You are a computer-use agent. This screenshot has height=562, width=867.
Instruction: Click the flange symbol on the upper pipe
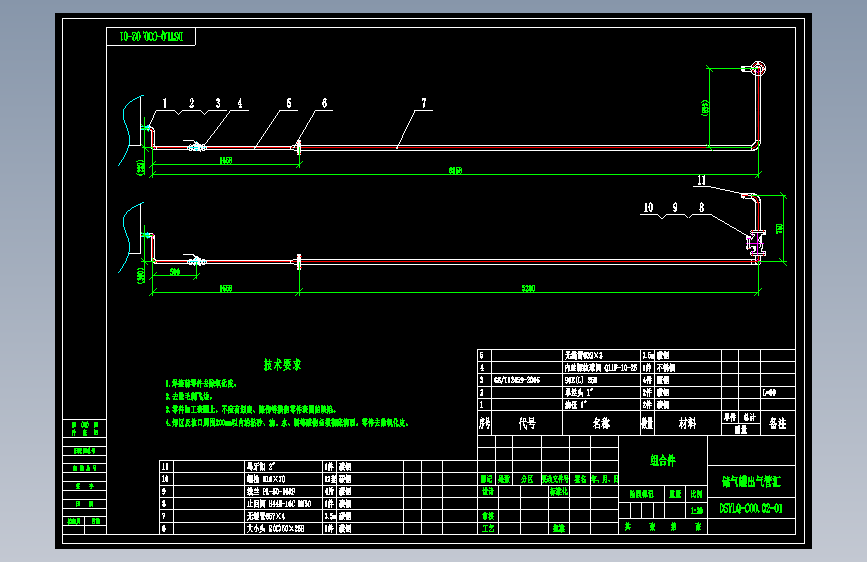299,147
